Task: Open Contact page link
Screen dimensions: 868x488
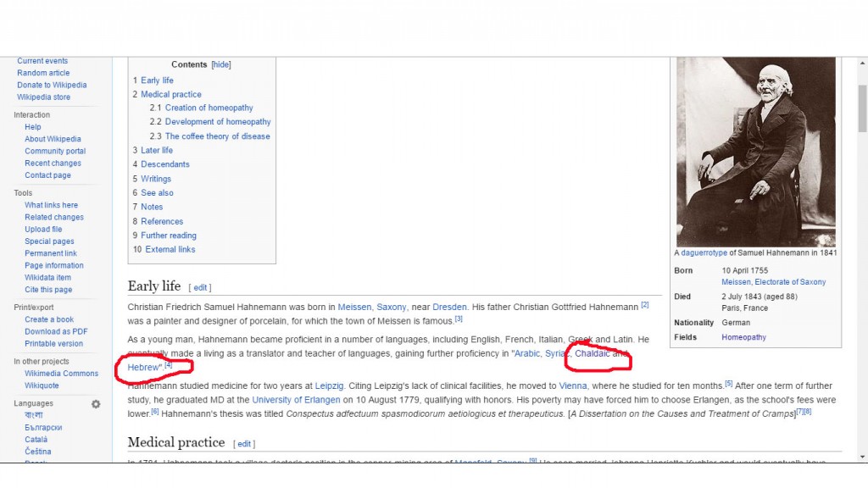Action: pos(47,175)
